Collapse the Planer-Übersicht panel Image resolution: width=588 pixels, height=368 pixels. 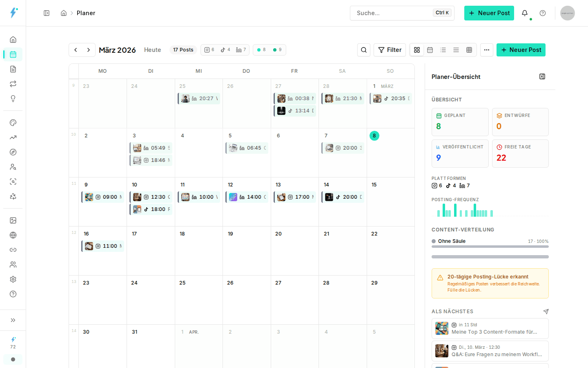pos(542,76)
